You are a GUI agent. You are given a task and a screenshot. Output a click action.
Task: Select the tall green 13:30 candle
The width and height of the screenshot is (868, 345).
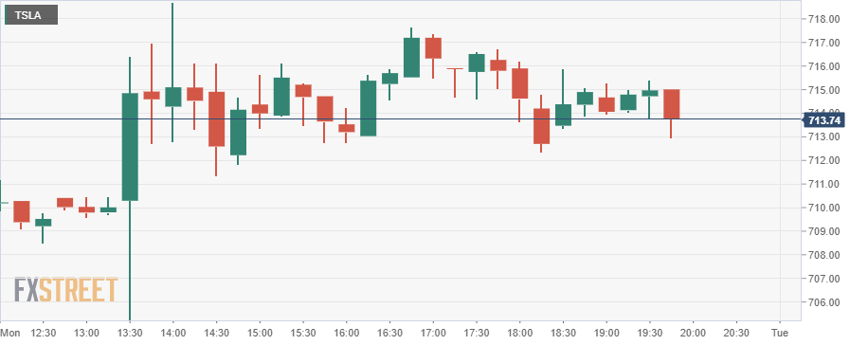click(130, 147)
